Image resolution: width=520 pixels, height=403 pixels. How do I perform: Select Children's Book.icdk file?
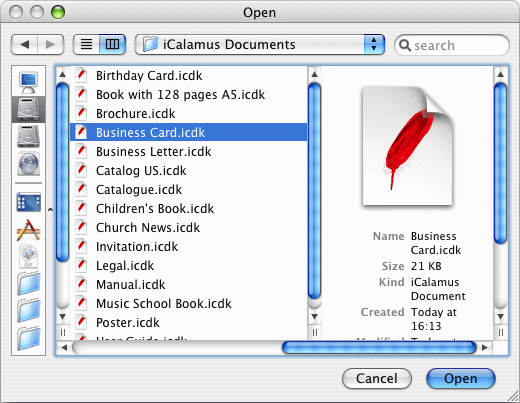188,209
